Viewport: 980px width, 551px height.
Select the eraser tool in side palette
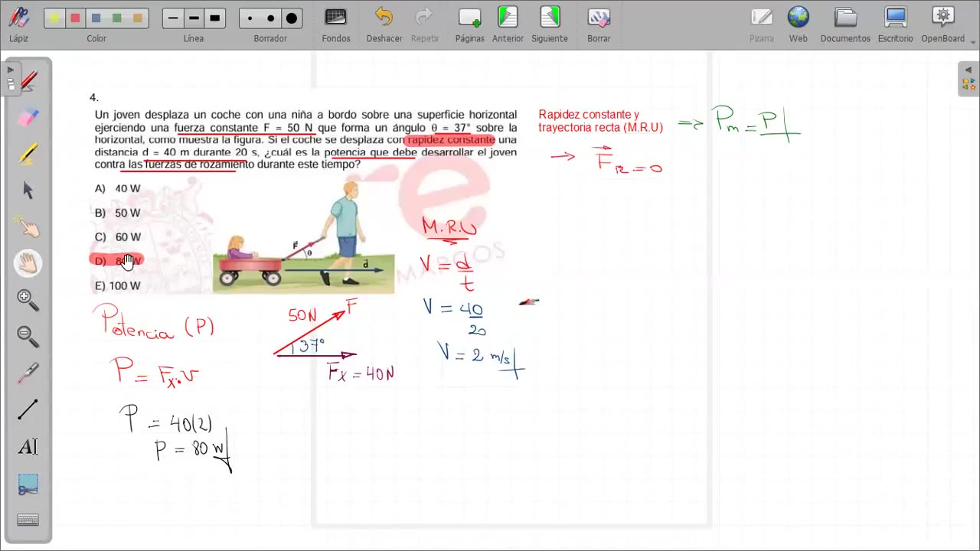click(x=28, y=117)
